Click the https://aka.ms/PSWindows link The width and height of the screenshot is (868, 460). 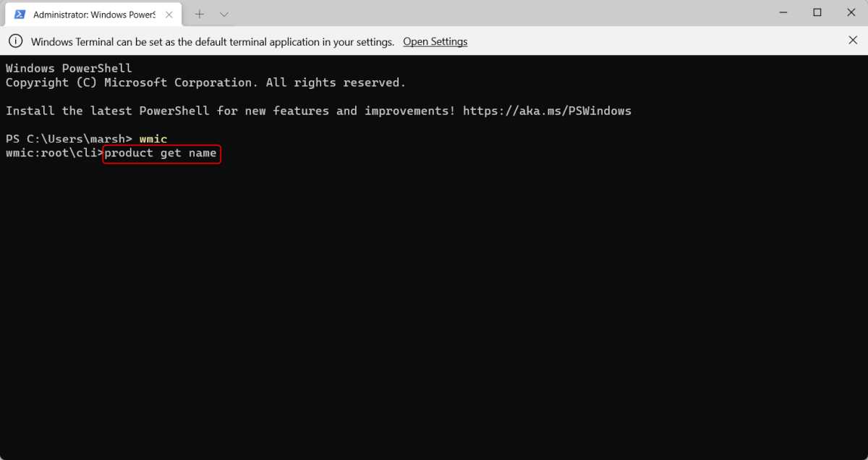pyautogui.click(x=548, y=111)
